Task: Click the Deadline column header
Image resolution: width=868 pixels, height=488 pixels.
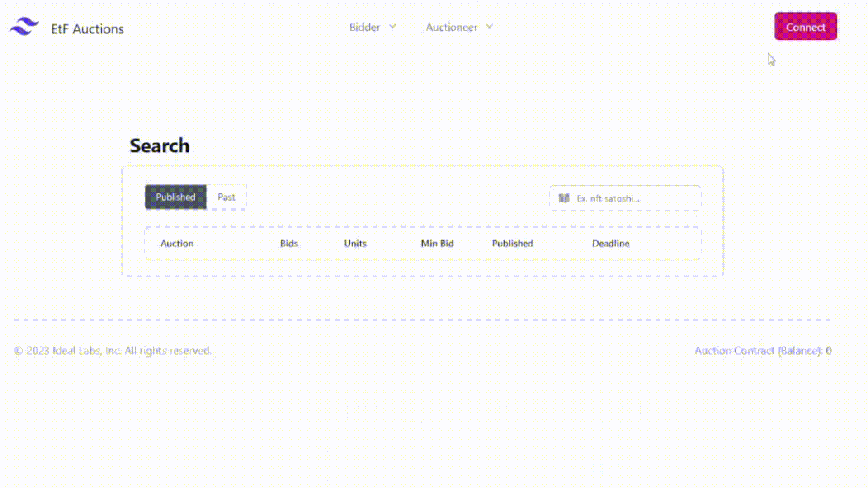Action: [x=610, y=244]
